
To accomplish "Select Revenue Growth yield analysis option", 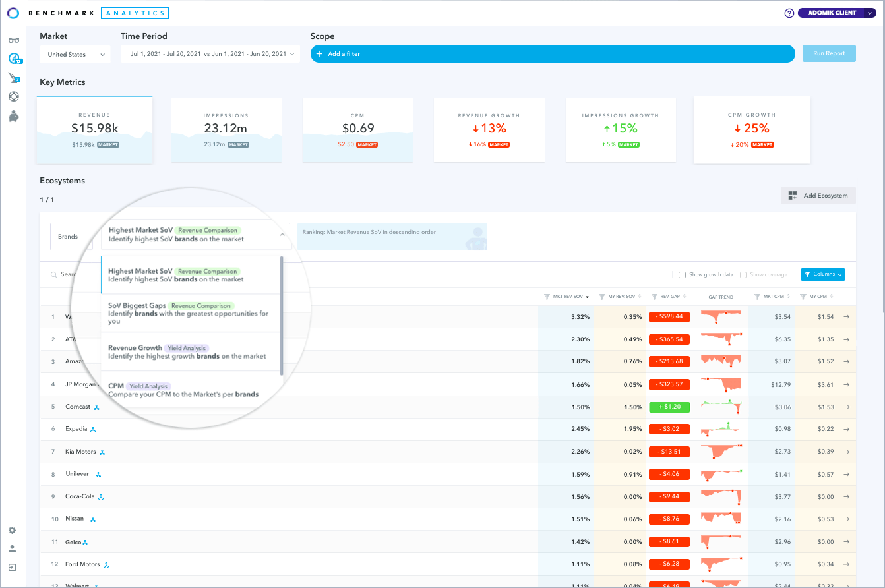I will pos(191,351).
